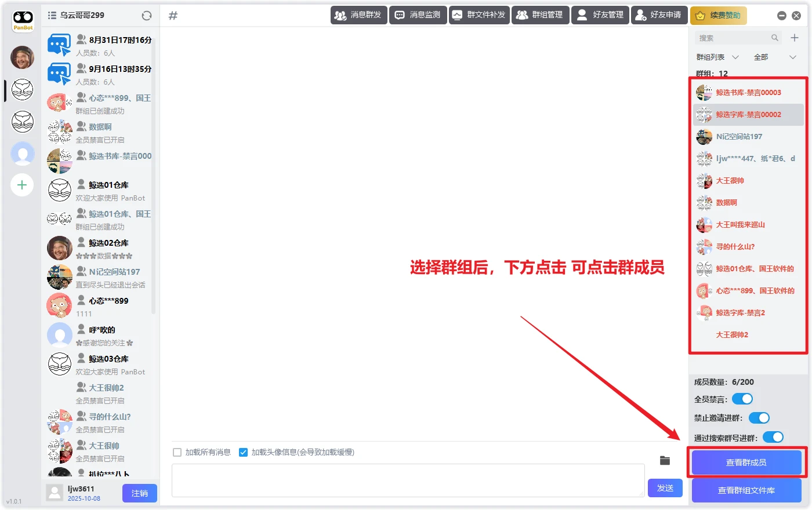
Task: Click the message text input box
Action: tap(408, 480)
